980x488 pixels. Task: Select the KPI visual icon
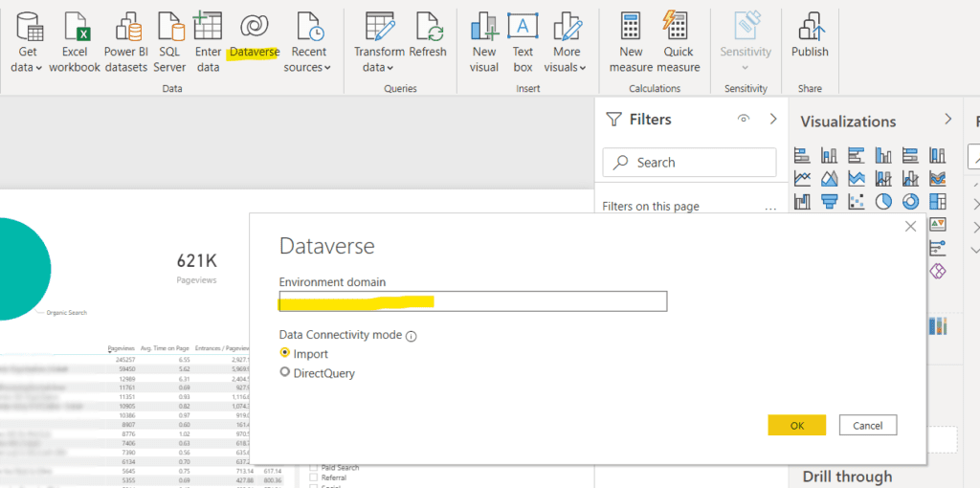point(938,224)
